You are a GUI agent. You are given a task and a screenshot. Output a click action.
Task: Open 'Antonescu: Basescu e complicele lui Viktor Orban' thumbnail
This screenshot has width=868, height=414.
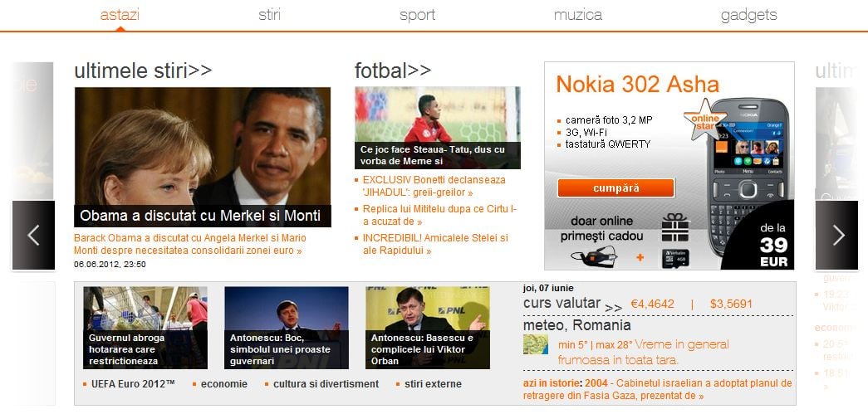pyautogui.click(x=428, y=327)
